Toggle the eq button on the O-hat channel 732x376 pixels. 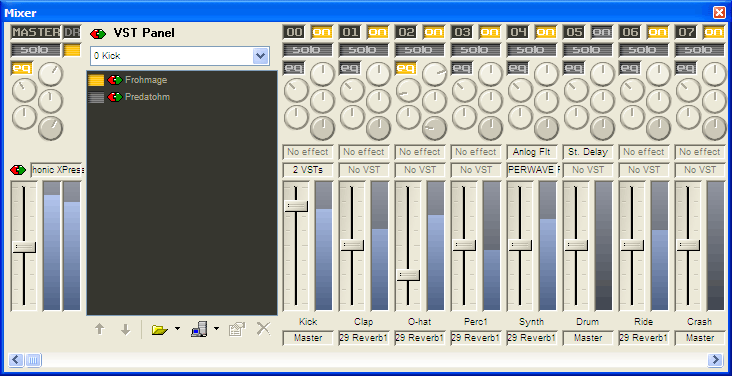(x=406, y=68)
